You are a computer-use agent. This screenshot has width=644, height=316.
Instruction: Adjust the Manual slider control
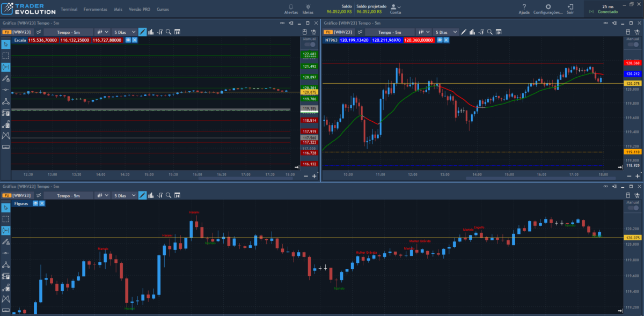[310, 43]
